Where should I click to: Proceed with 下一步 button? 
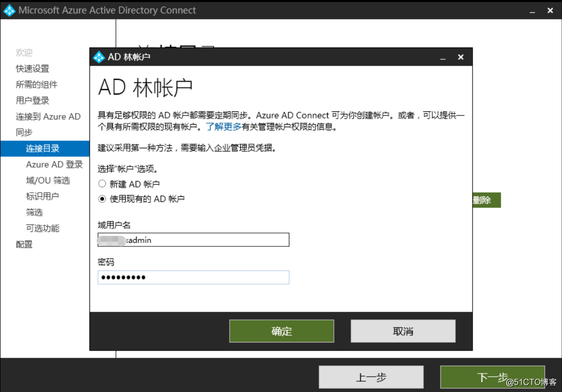click(492, 377)
